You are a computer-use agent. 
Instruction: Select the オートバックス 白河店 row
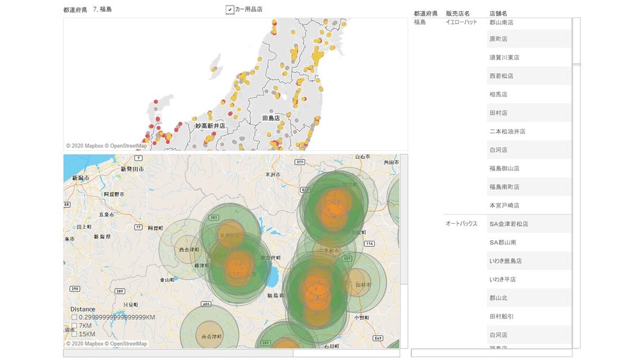[x=529, y=335]
